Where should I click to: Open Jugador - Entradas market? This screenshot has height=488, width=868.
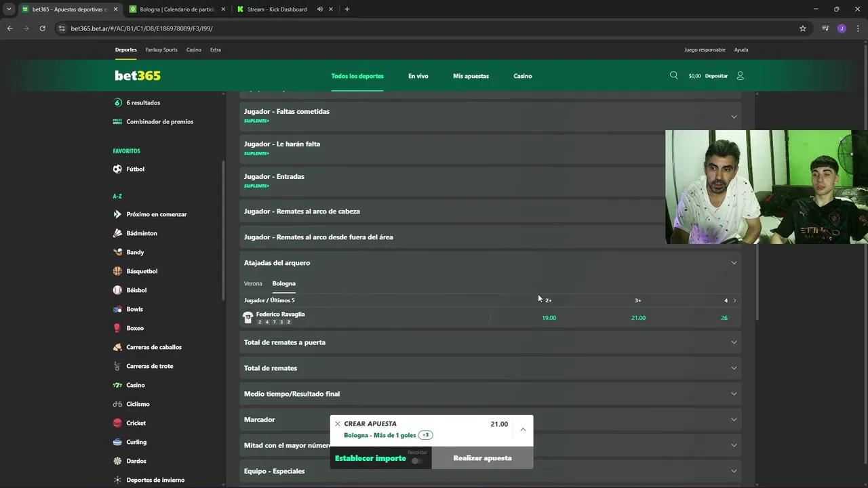pos(490,180)
